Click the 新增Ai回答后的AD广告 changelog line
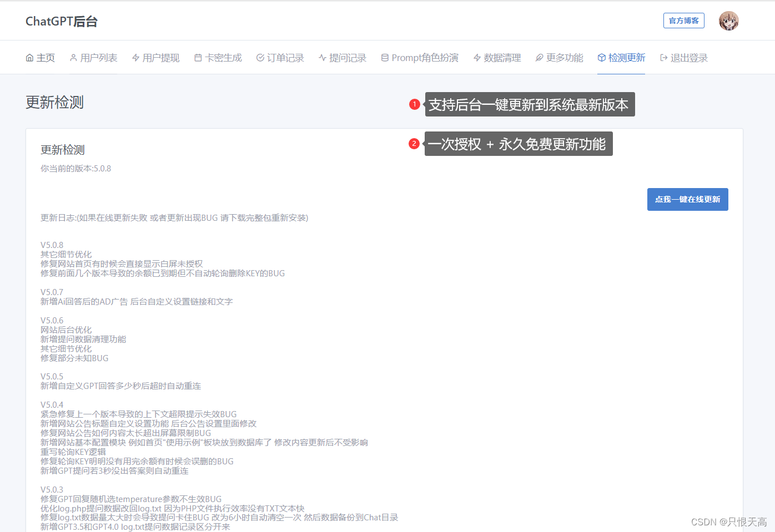 [x=137, y=302]
